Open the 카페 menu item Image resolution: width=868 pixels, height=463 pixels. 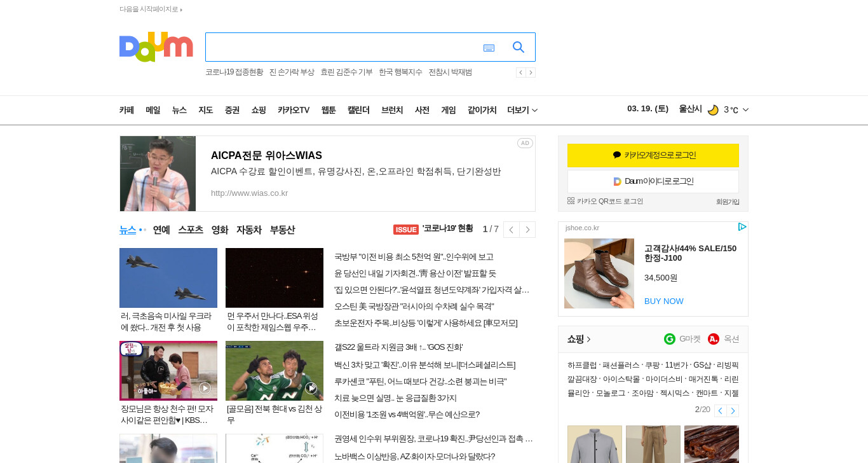pos(126,110)
